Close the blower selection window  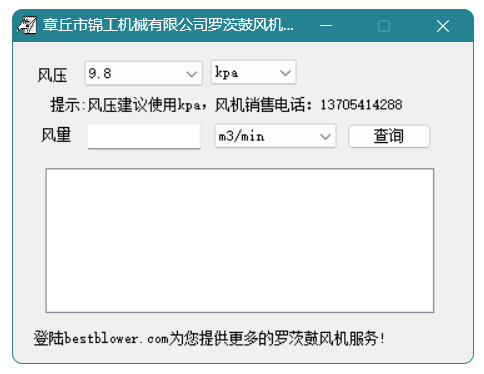pos(443,26)
